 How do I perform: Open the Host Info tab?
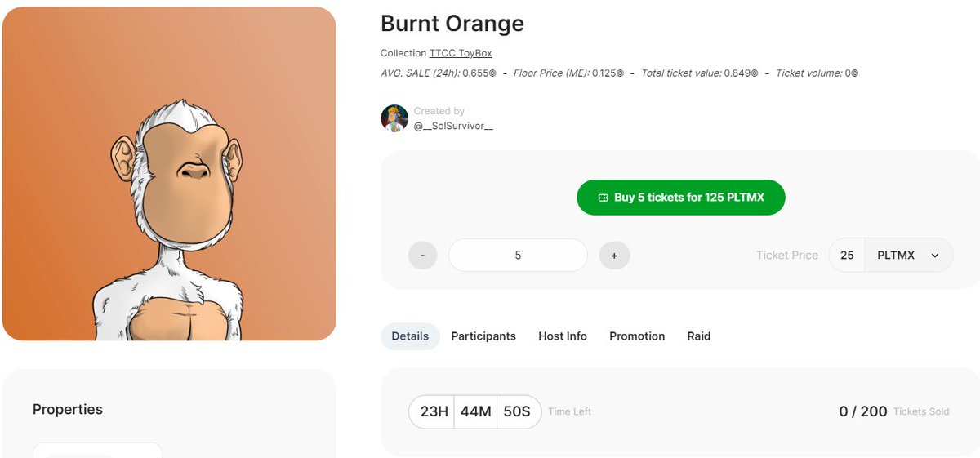(563, 336)
